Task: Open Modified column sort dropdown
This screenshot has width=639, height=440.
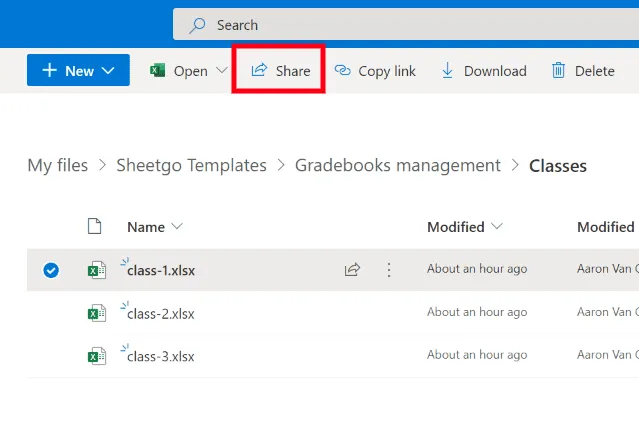Action: (x=496, y=227)
